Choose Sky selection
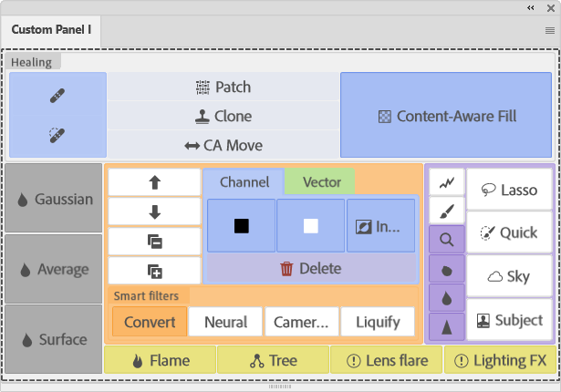The image size is (561, 392). coord(510,275)
